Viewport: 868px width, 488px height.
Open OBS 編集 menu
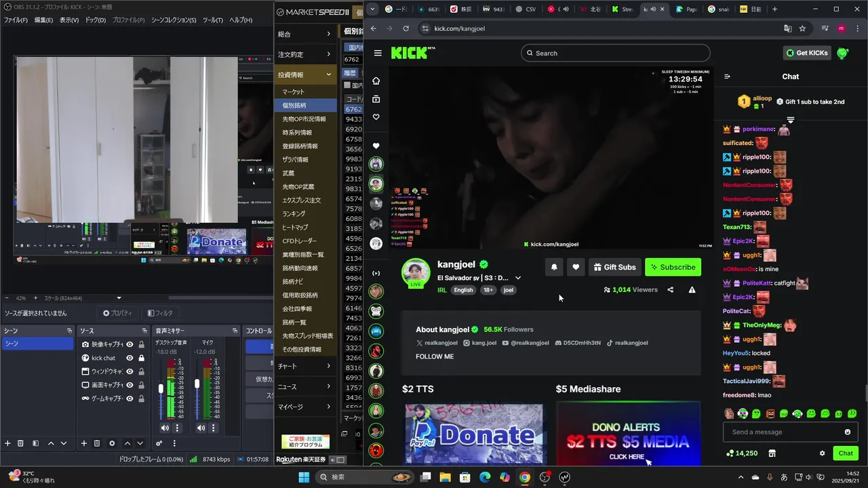pos(44,20)
